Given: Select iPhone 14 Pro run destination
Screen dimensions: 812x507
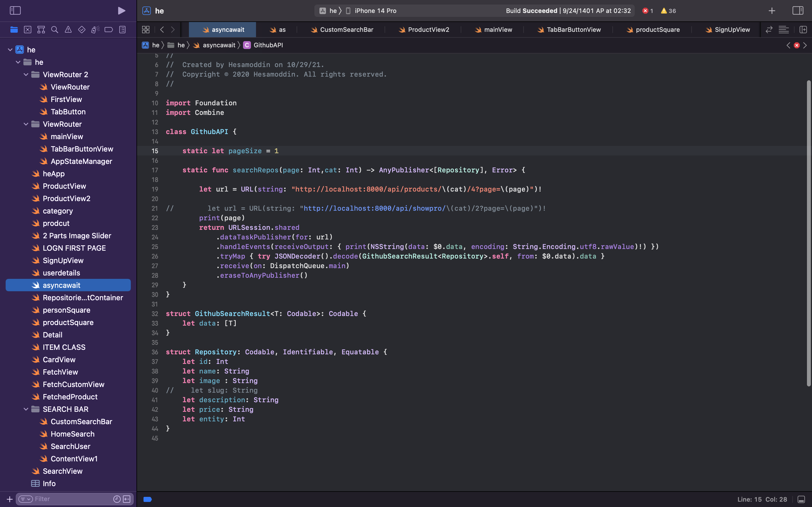Looking at the screenshot, I should [375, 11].
